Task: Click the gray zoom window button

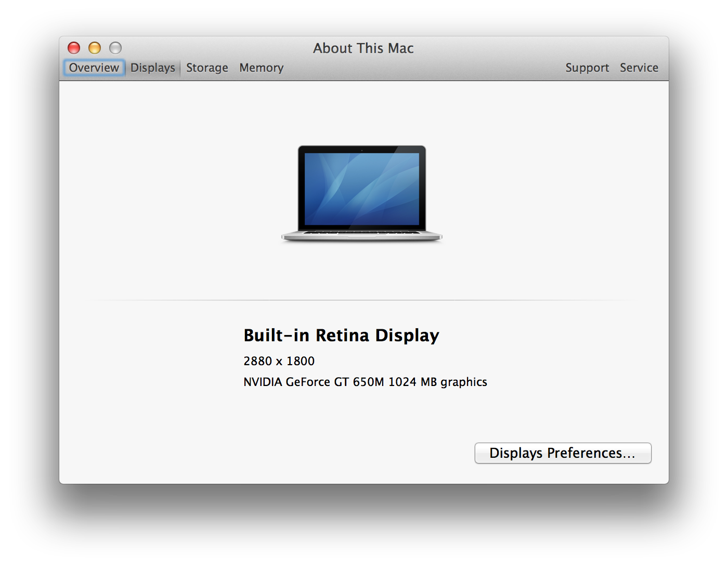Action: click(x=115, y=48)
